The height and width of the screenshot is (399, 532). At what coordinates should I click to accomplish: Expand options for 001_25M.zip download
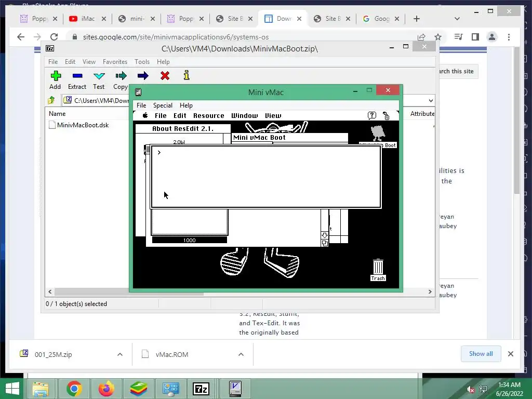click(x=120, y=354)
